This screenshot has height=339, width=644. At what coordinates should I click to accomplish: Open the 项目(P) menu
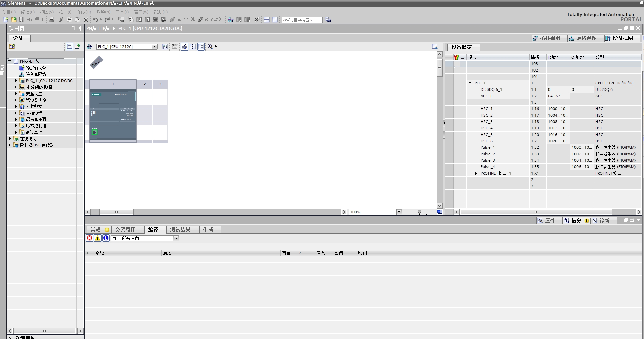(x=9, y=12)
